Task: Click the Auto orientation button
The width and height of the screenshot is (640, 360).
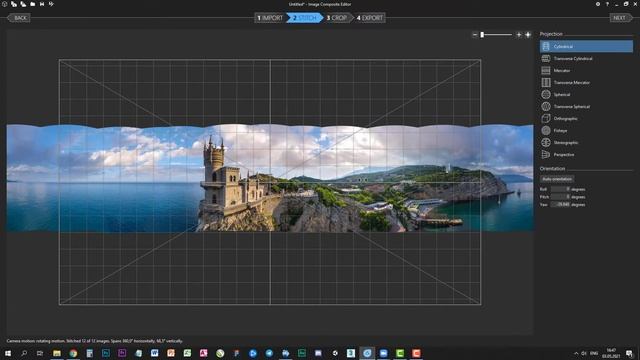Action: point(557,179)
